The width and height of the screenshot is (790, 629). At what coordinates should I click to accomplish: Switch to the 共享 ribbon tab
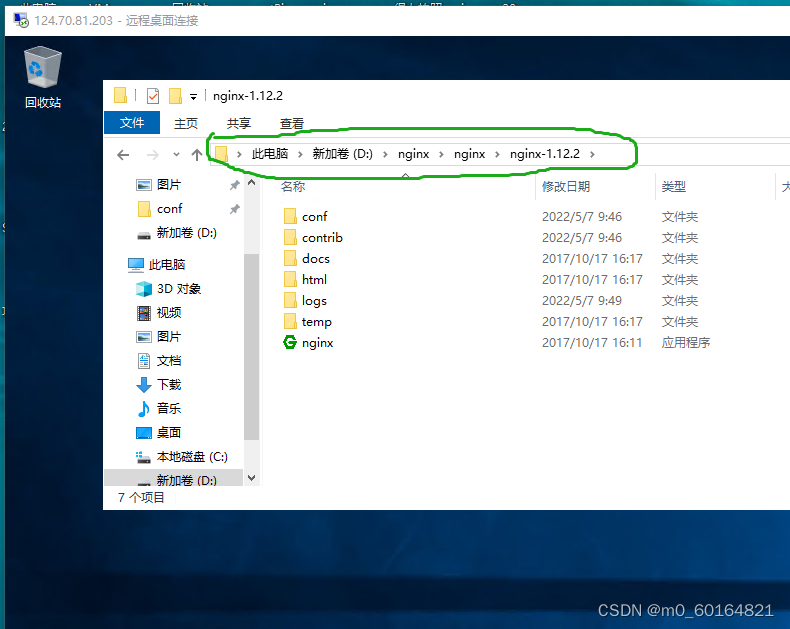pos(238,123)
